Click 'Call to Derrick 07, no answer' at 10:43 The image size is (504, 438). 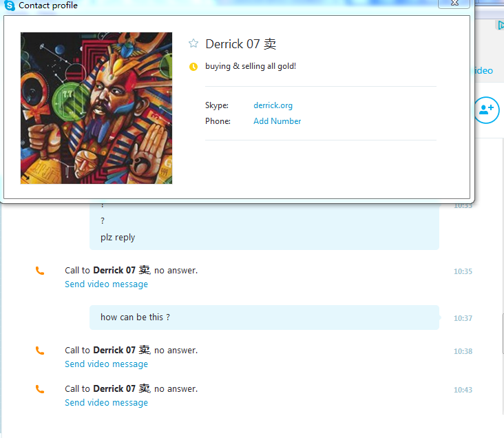tap(131, 389)
